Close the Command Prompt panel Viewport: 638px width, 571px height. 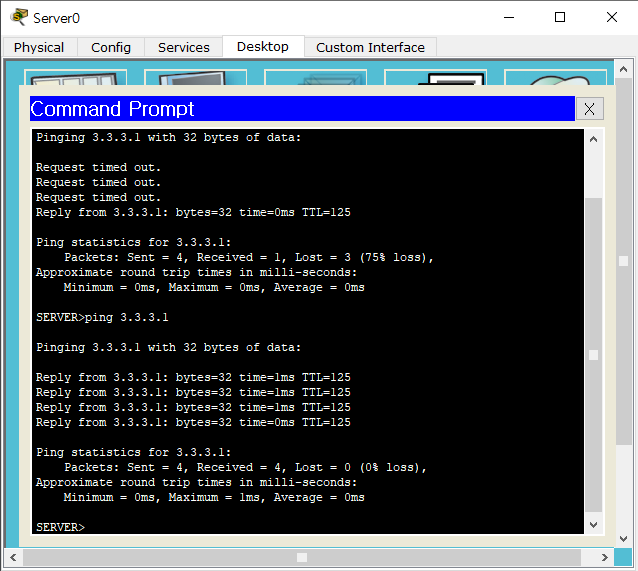pos(589,109)
